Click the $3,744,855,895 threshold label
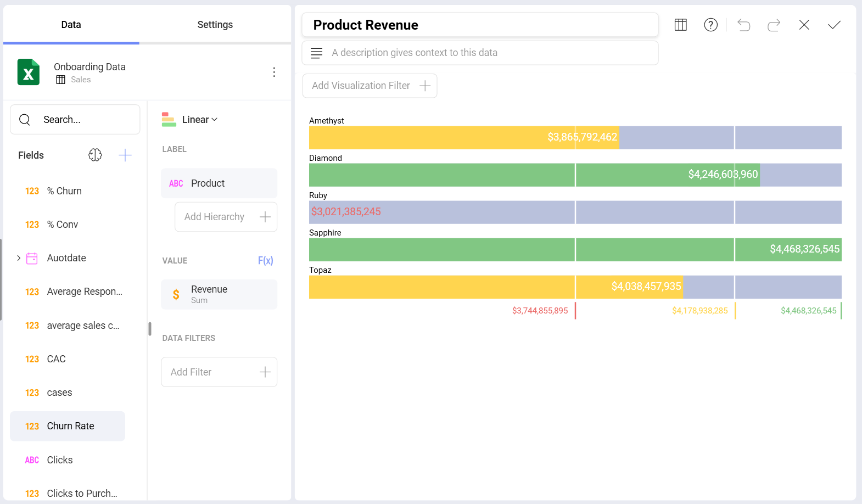 pos(540,311)
